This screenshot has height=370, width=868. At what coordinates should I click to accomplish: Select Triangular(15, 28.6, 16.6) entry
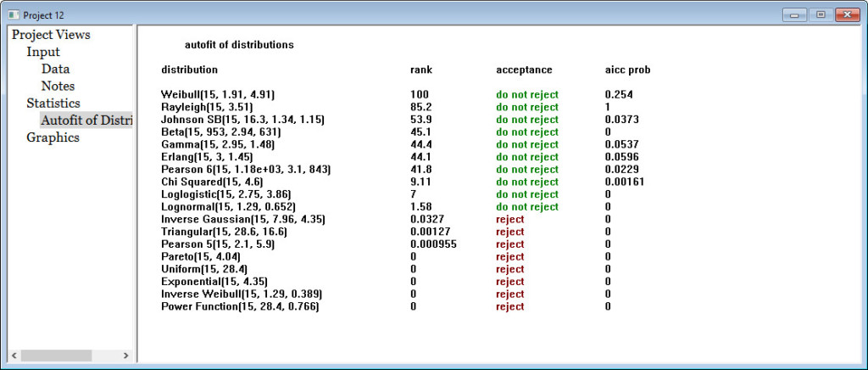tap(224, 232)
